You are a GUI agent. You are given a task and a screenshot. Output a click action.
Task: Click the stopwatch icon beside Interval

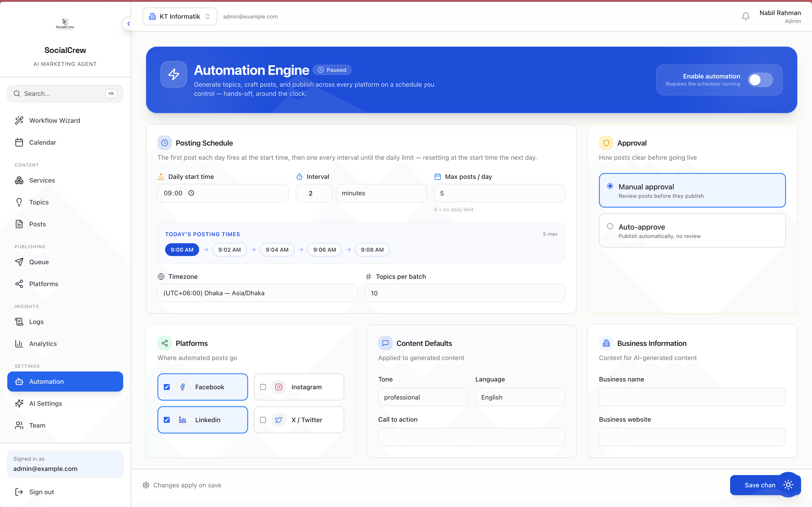tap(299, 177)
